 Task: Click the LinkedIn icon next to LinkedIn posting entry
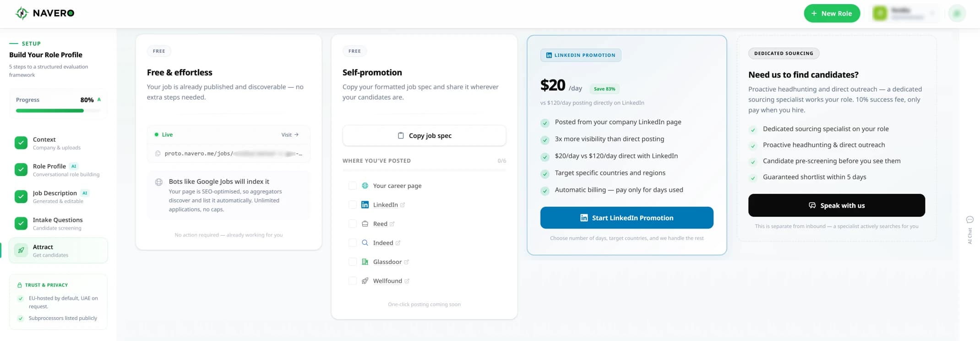(365, 204)
